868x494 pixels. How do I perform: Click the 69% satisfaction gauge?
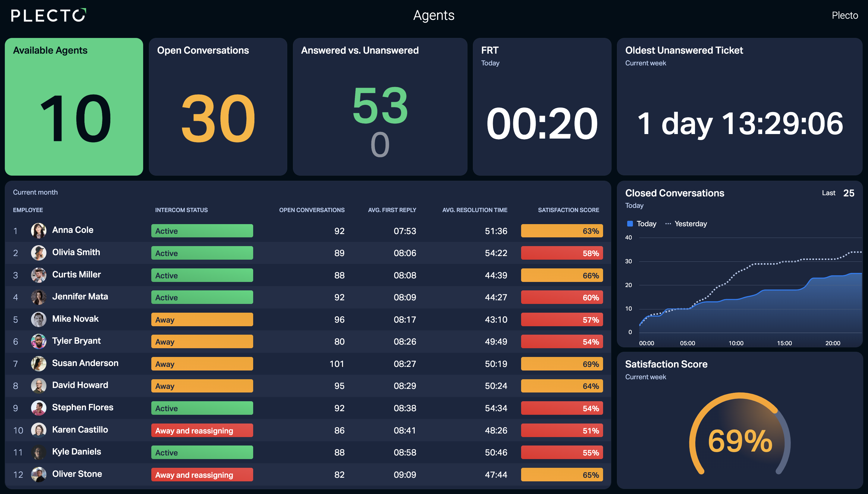click(740, 436)
